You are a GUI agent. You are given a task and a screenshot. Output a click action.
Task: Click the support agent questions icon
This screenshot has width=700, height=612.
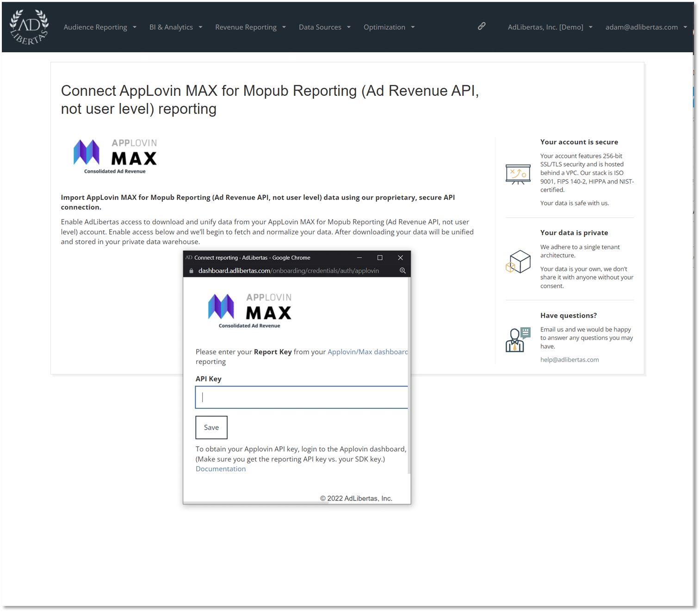click(x=518, y=340)
